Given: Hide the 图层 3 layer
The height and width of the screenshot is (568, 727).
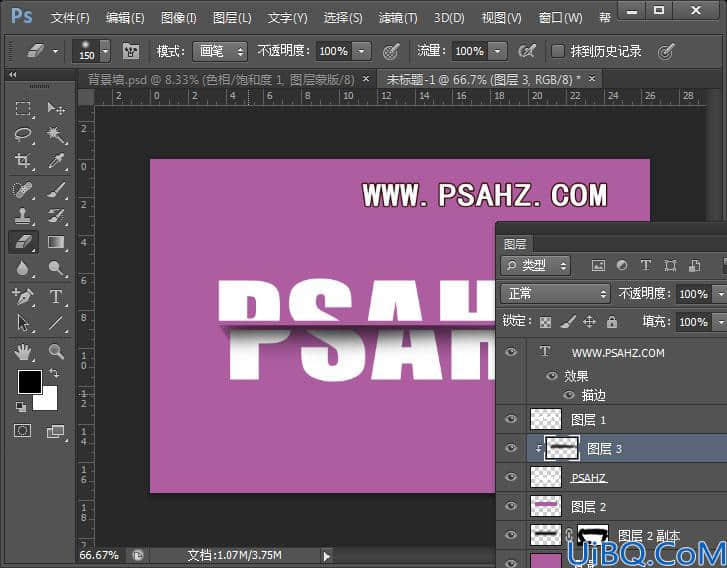Looking at the screenshot, I should [511, 447].
